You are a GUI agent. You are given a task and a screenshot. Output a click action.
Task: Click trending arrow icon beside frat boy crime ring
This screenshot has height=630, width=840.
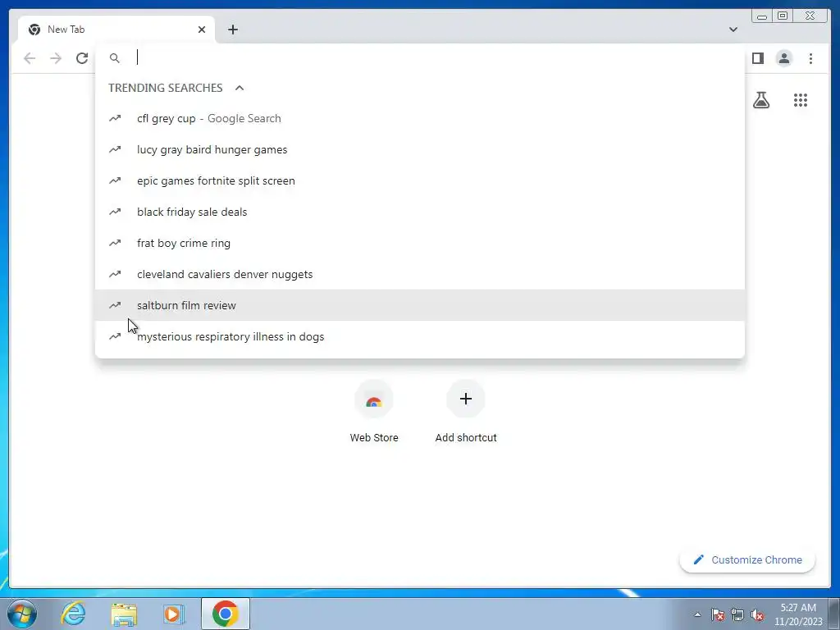point(115,243)
